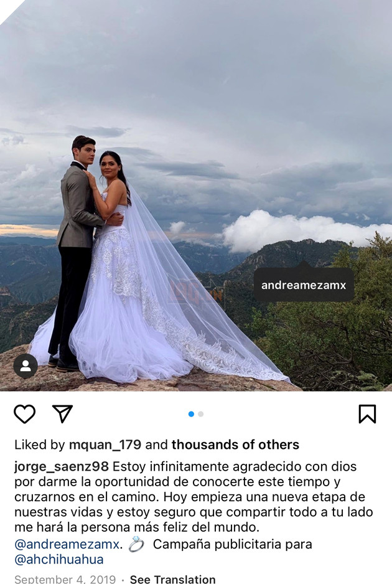
Task: Open the andreamezamx tag bubble on the photo
Action: click(x=304, y=285)
